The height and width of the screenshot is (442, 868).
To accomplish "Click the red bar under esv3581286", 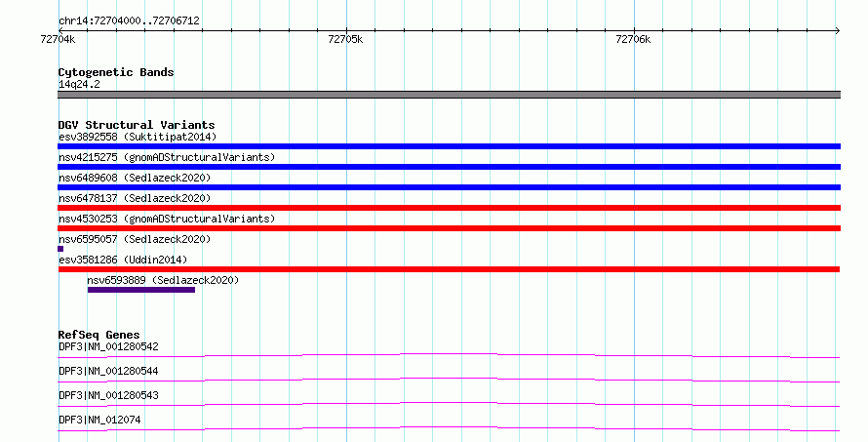I will (x=449, y=269).
